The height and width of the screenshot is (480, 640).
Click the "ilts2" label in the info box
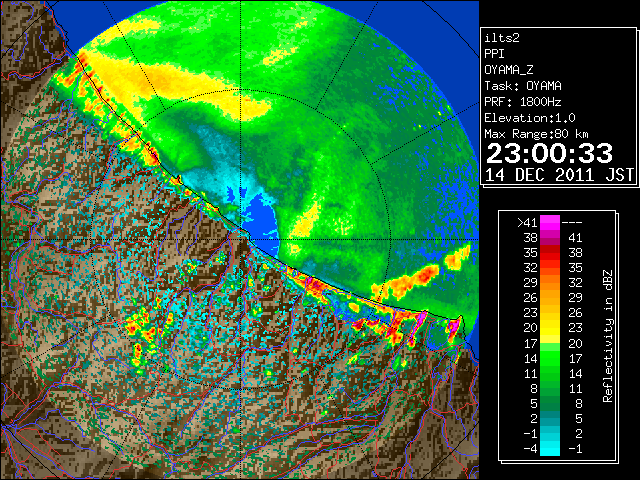click(502, 38)
